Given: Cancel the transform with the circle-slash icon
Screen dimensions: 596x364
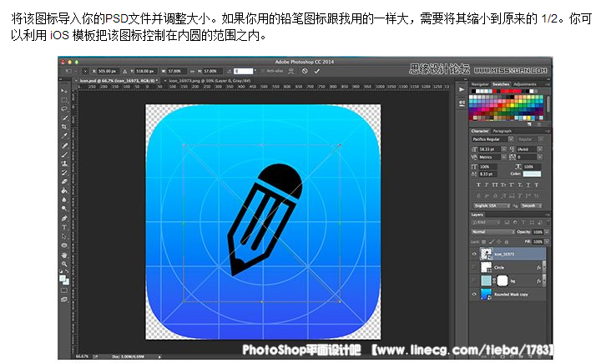Looking at the screenshot, I should (x=305, y=72).
